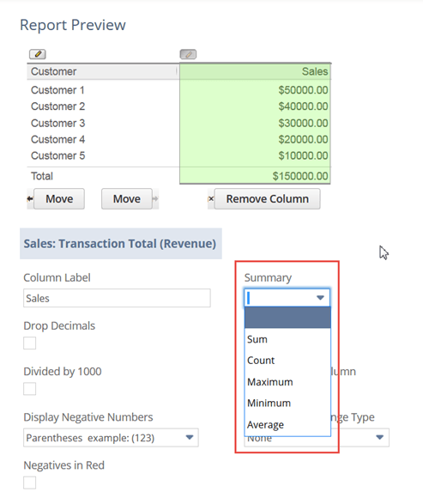
Task: Choose Minimum from the Summary list
Action: [x=287, y=404]
